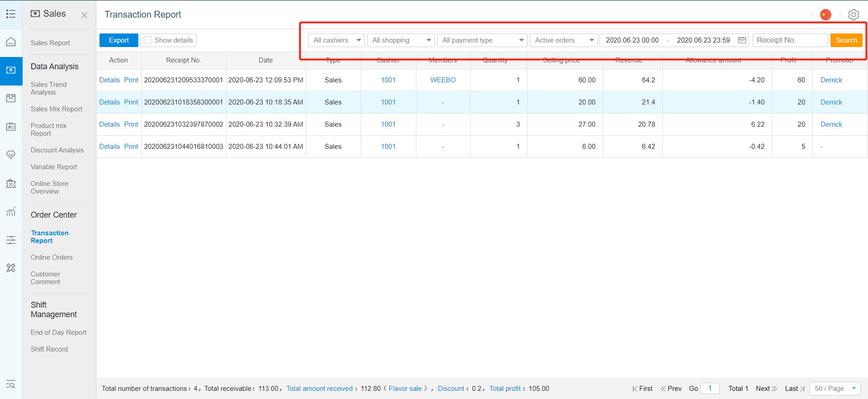868x399 pixels.
Task: Click the Export button
Action: [x=119, y=40]
